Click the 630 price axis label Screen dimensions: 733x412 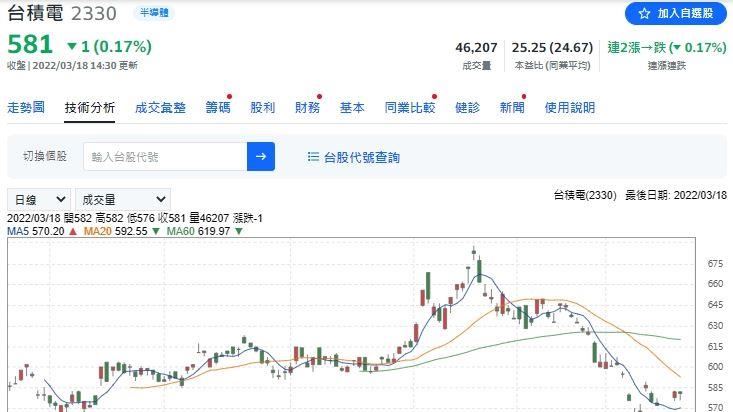point(715,325)
